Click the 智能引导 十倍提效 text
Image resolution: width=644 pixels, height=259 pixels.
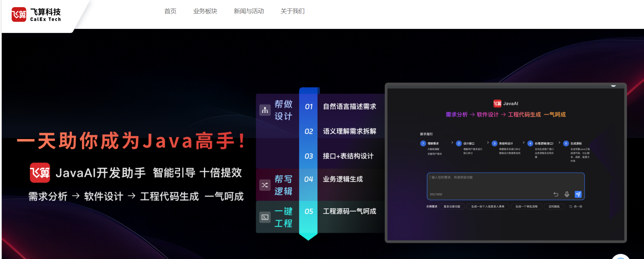click(197, 173)
